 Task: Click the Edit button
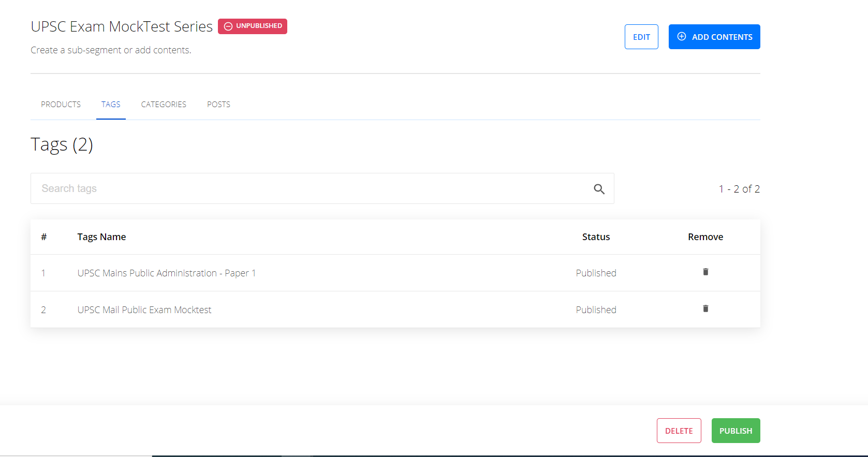coord(641,37)
